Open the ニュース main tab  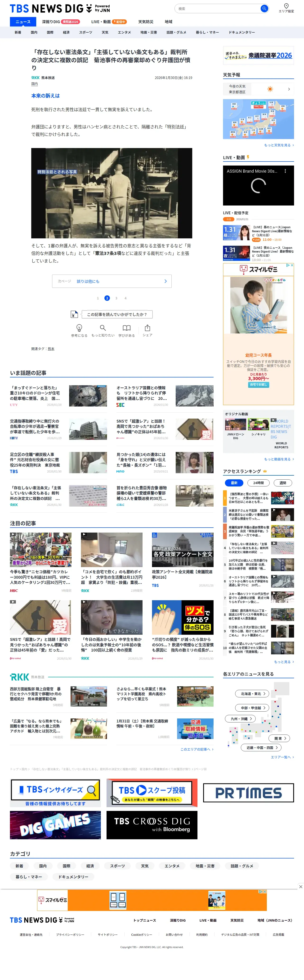(23, 22)
